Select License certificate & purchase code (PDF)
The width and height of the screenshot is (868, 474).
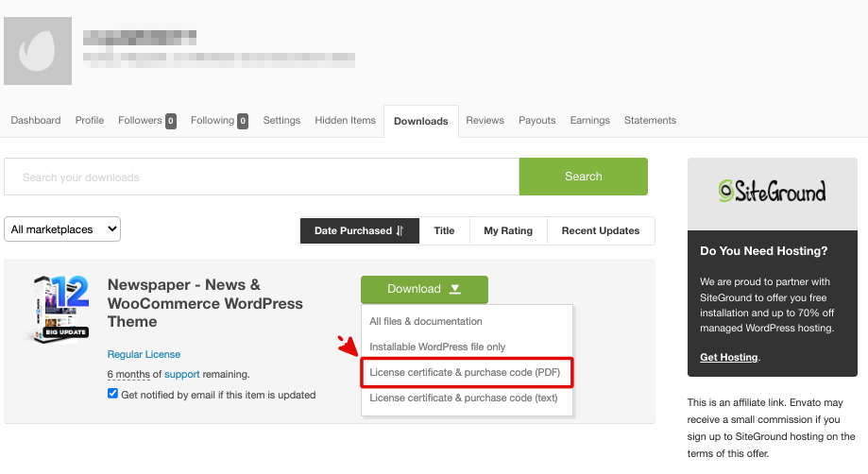465,372
